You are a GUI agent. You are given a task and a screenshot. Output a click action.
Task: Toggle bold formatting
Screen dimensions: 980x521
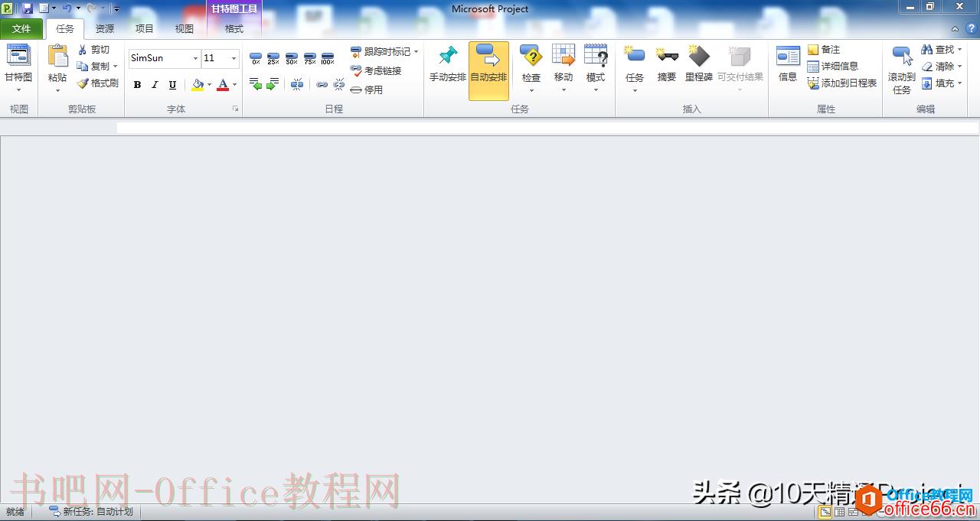point(137,85)
